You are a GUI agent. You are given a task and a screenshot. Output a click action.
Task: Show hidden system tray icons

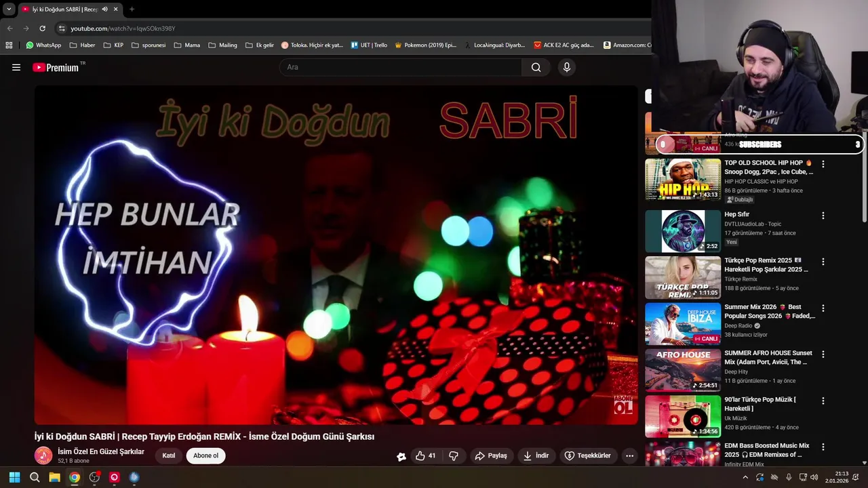pos(745,477)
